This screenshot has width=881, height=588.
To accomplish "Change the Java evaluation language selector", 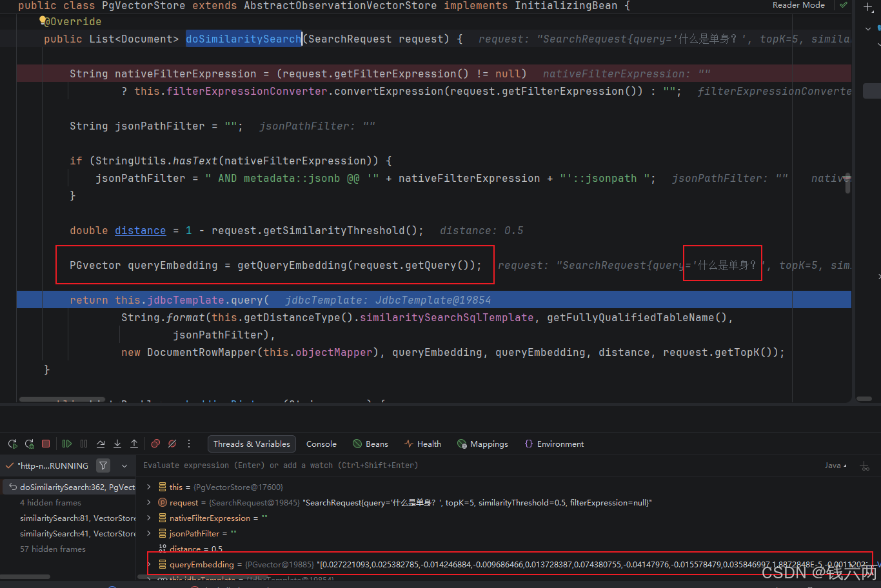I will pyautogui.click(x=835, y=465).
